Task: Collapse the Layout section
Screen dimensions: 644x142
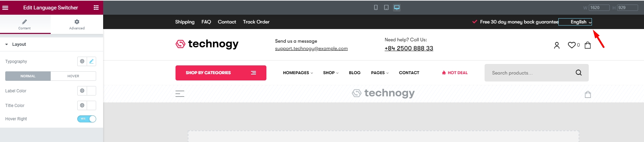Action: 7,44
